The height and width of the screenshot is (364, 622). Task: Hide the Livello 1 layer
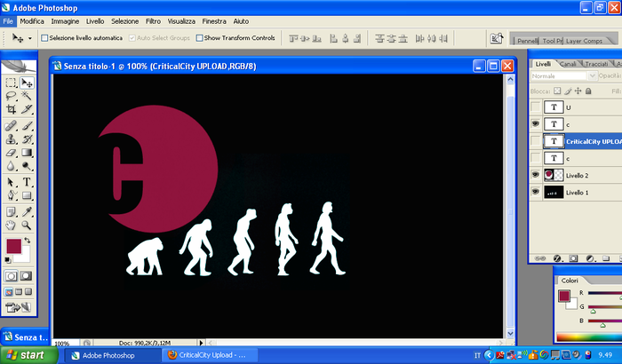[536, 192]
